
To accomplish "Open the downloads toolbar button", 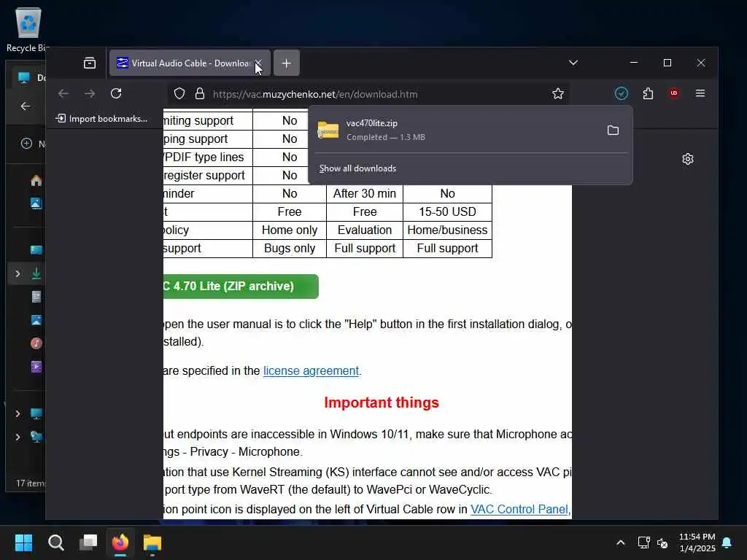I will [x=621, y=94].
